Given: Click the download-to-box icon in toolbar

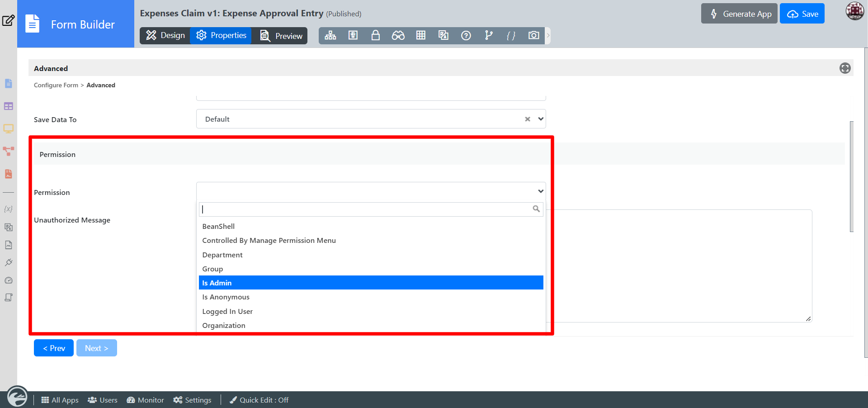Looking at the screenshot, I should pyautogui.click(x=353, y=35).
